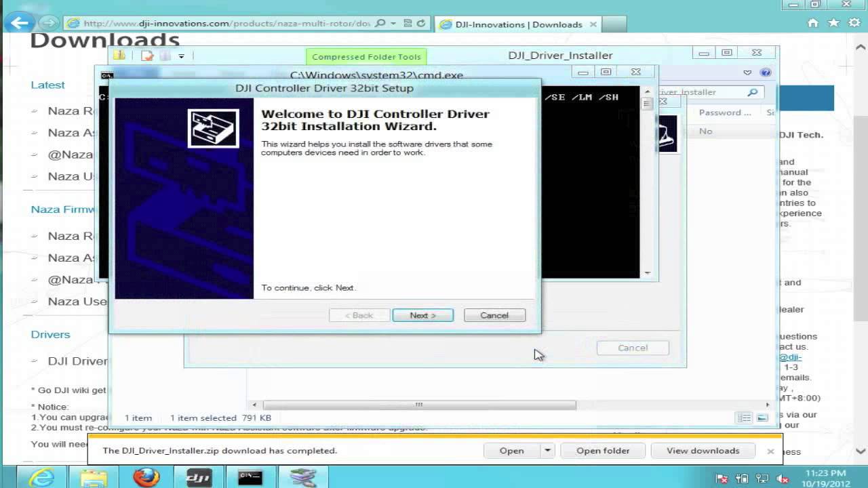Open the Compressed Folder Tools ribbon tab
868x488 pixels.
pyautogui.click(x=366, y=57)
